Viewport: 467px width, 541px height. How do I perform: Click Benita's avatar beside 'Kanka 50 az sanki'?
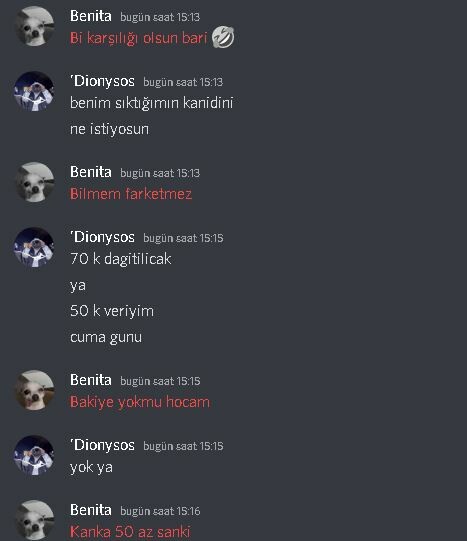(x=35, y=520)
